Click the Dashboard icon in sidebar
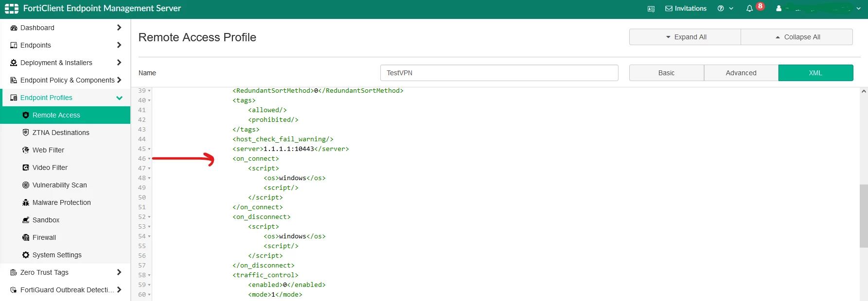The width and height of the screenshot is (868, 301). pyautogui.click(x=14, y=28)
